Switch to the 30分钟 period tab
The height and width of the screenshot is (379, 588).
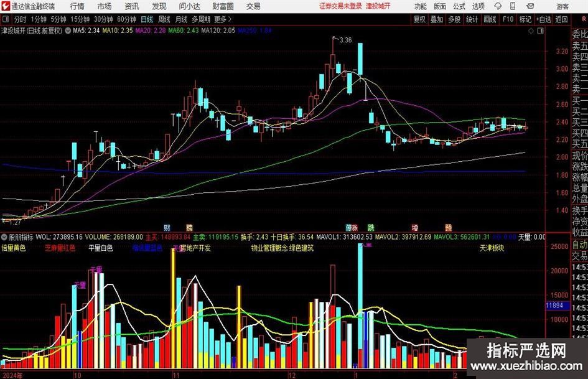pyautogui.click(x=103, y=19)
